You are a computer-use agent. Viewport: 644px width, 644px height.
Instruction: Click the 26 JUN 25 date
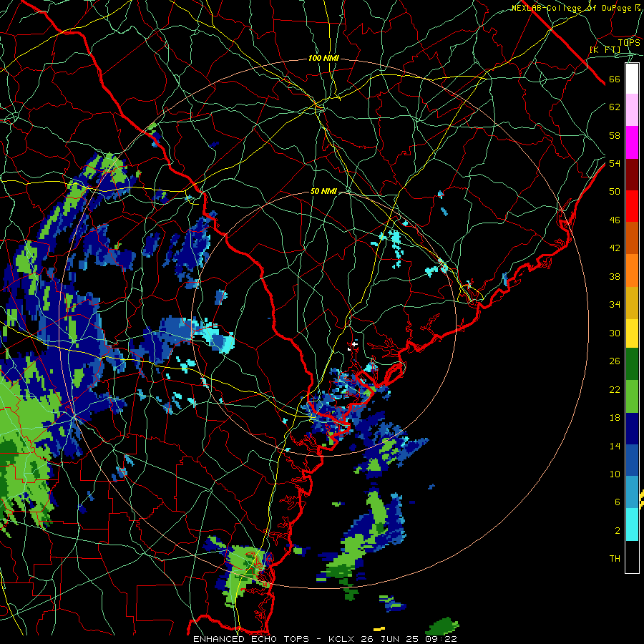(x=391, y=639)
